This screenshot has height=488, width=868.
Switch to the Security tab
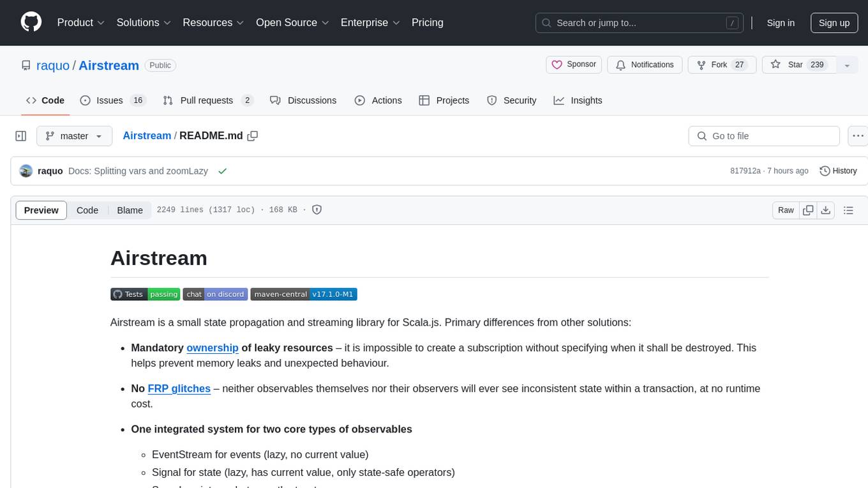(512, 100)
